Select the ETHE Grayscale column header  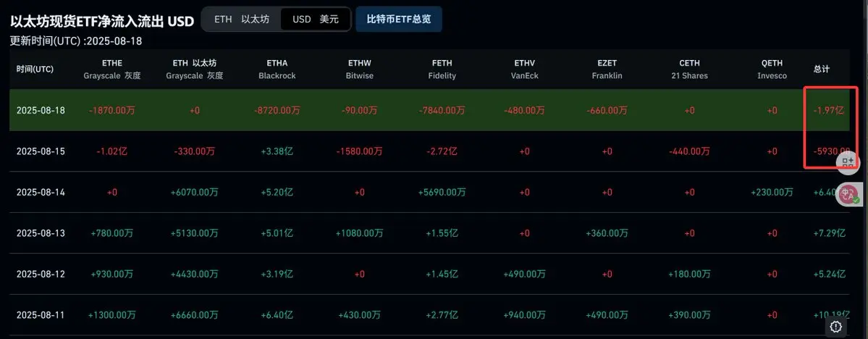pyautogui.click(x=112, y=70)
